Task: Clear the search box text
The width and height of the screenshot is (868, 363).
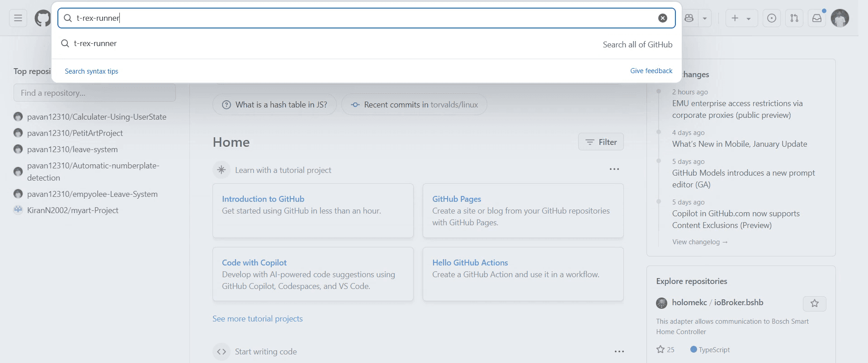Action: [662, 18]
